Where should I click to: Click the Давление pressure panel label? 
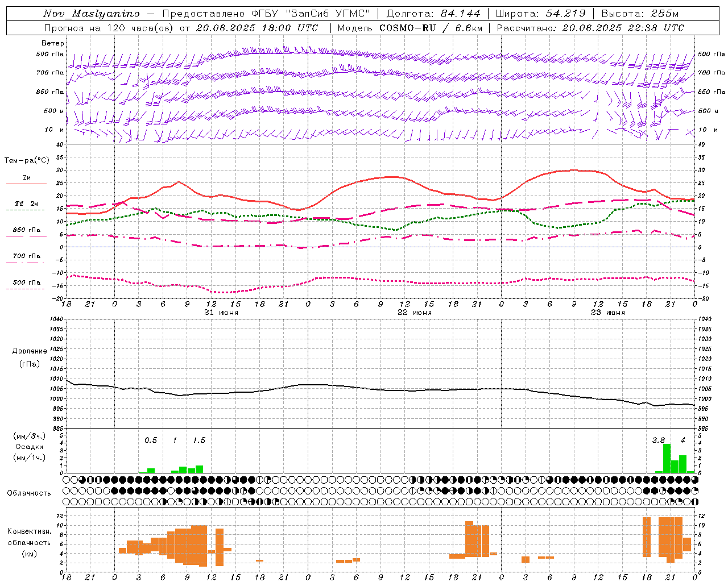point(30,351)
